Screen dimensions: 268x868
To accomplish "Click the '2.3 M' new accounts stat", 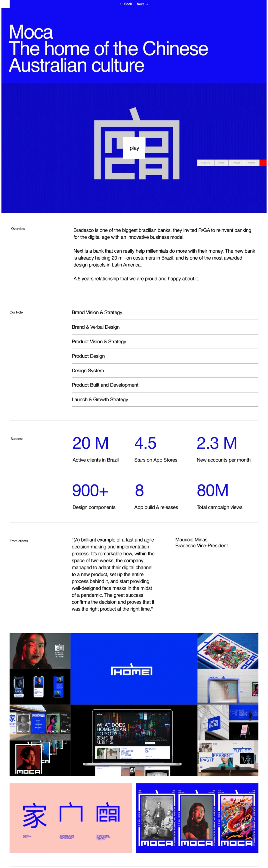I will (x=217, y=443).
